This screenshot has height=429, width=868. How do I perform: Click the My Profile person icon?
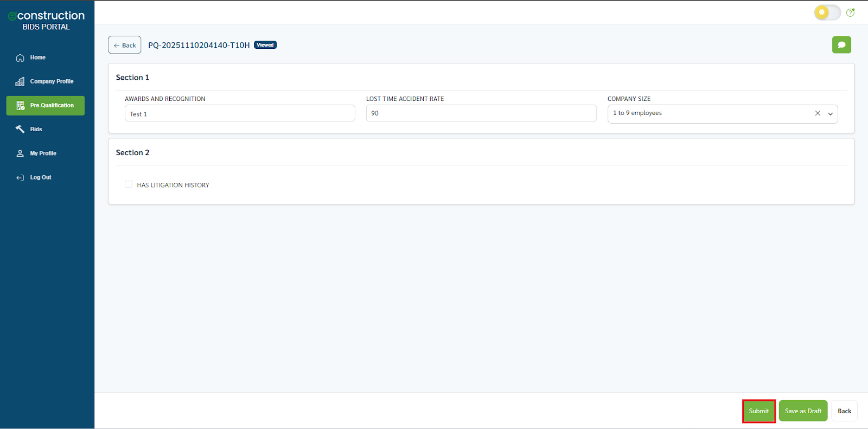[20, 153]
